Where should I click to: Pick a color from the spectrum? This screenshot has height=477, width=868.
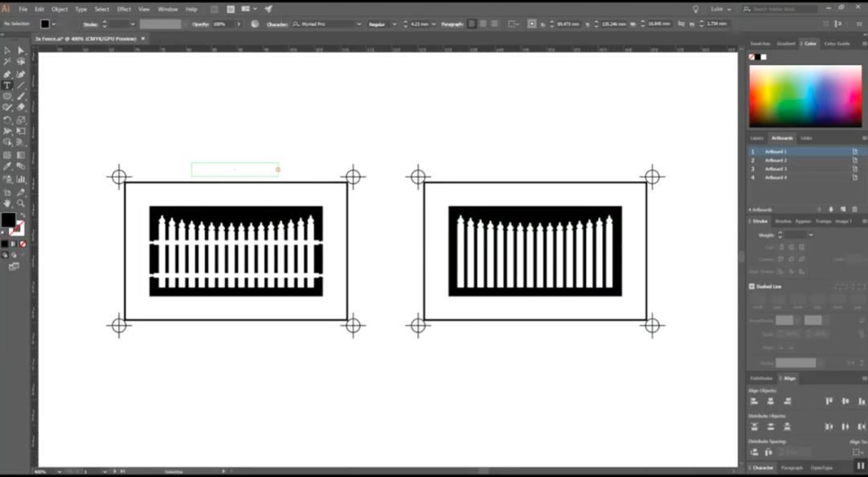pos(805,96)
